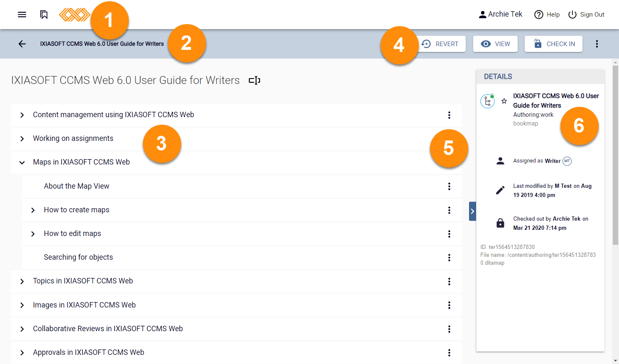Open options menu for Images row
Viewport: 619px width, 364px height.
[x=449, y=305]
